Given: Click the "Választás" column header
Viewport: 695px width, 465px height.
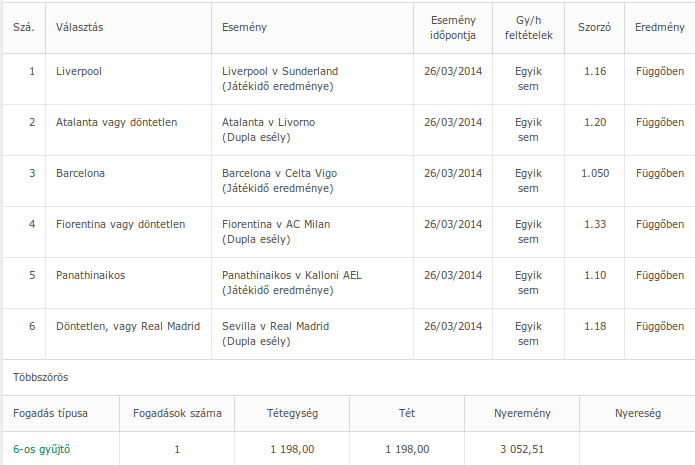Looking at the screenshot, I should click(80, 27).
